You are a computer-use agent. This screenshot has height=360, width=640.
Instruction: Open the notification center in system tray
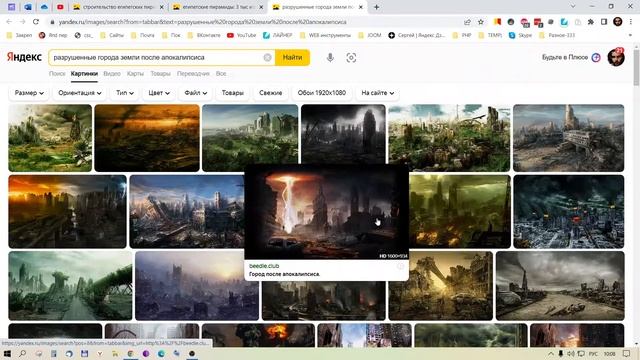[627, 353]
